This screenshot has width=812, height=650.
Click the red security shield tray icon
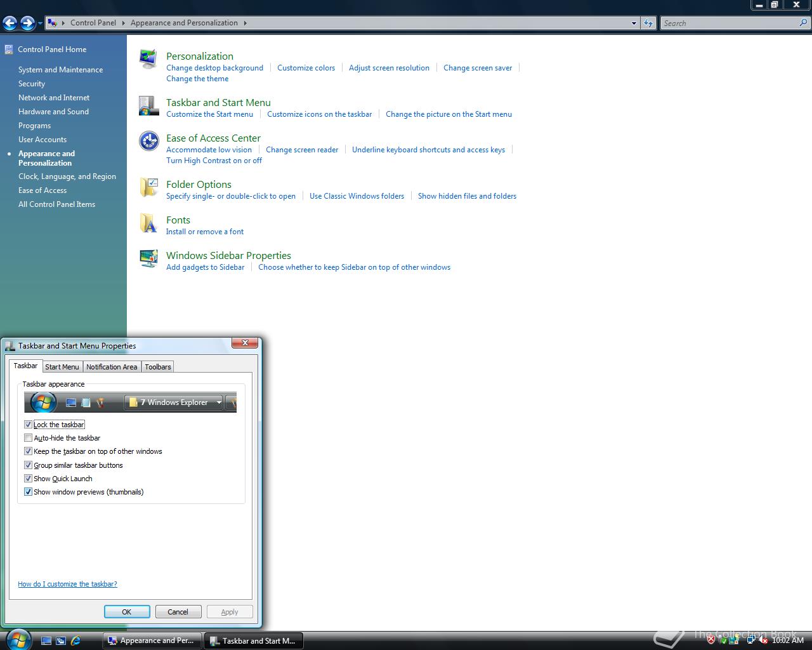click(x=711, y=640)
